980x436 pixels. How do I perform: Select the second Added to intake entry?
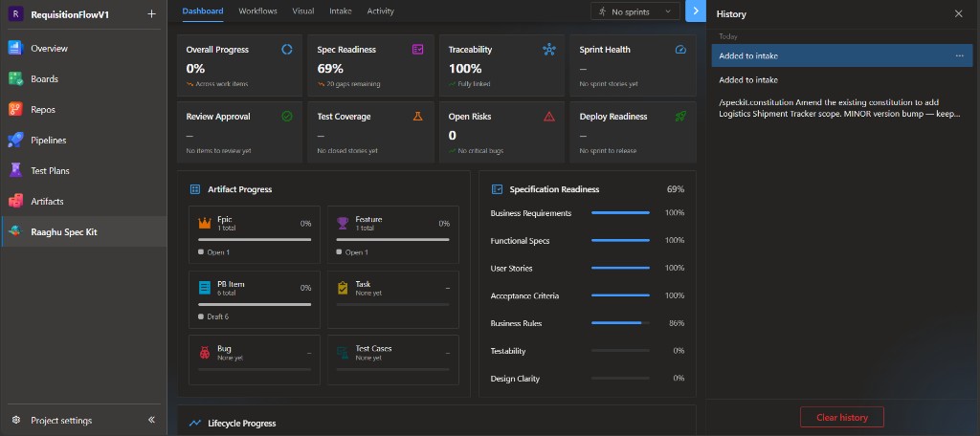pyautogui.click(x=842, y=80)
